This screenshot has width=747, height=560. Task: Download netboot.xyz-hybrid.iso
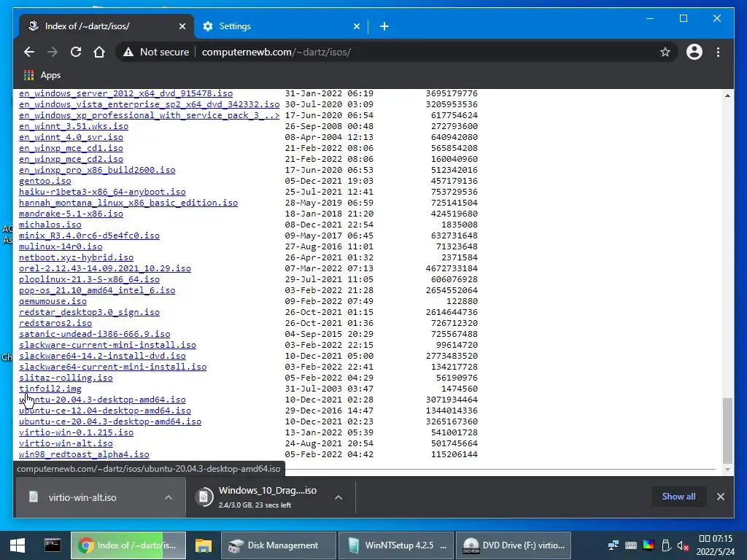pyautogui.click(x=76, y=257)
